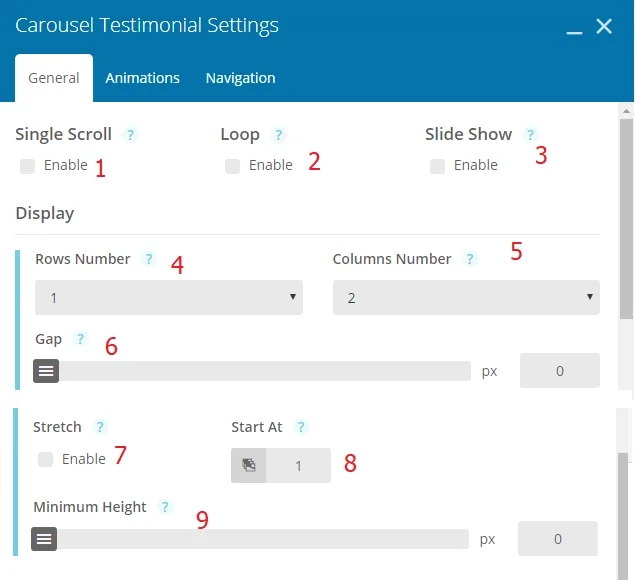
Task: Click the Start At slide icon
Action: 249,465
